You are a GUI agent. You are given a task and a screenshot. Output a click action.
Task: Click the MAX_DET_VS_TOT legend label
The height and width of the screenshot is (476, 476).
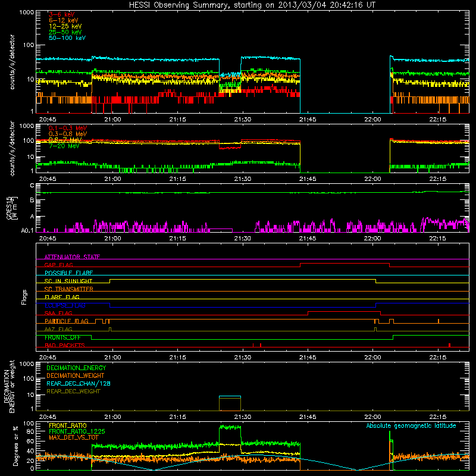pyautogui.click(x=74, y=437)
